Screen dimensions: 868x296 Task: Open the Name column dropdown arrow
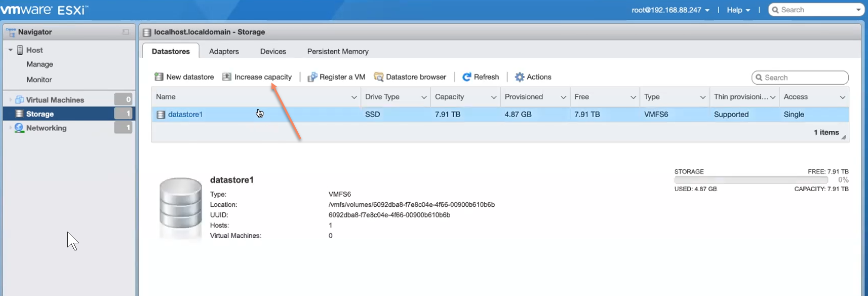coord(353,97)
